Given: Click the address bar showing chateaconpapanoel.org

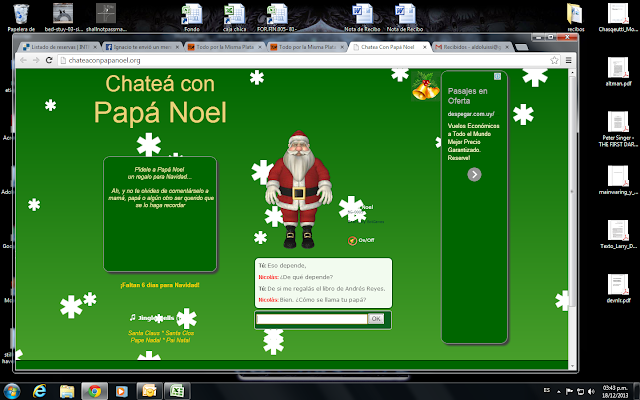Looking at the screenshot, I should point(304,60).
